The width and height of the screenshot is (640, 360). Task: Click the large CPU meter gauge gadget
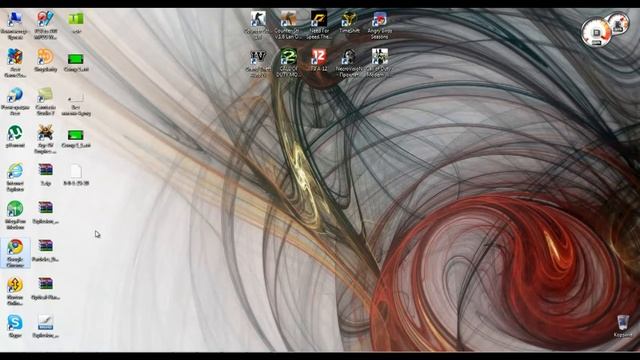[x=596, y=32]
